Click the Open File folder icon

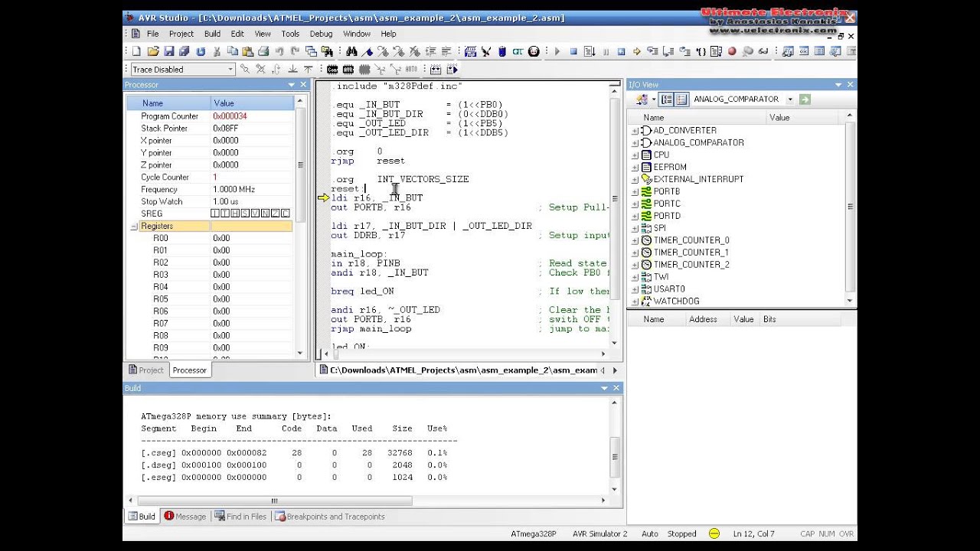tap(153, 51)
